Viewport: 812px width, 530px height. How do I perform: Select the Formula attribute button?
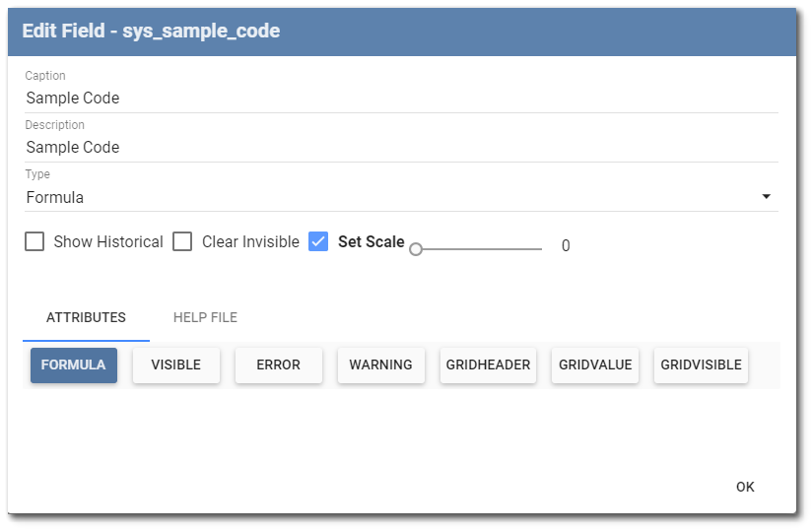(x=74, y=364)
